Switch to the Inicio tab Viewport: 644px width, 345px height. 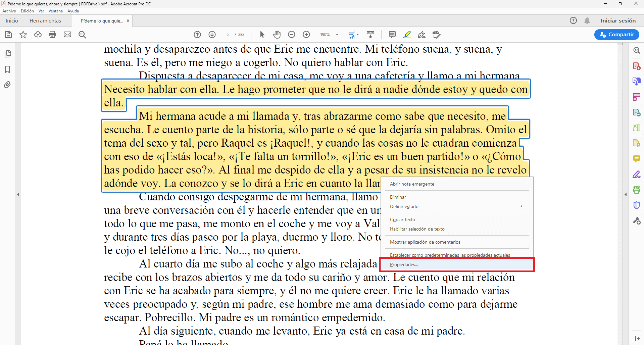[12, 20]
